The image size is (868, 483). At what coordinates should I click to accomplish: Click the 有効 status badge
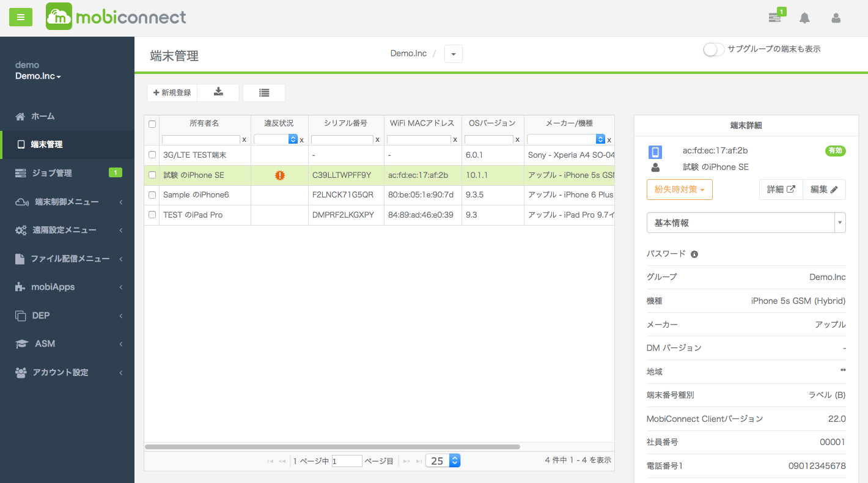coord(836,151)
